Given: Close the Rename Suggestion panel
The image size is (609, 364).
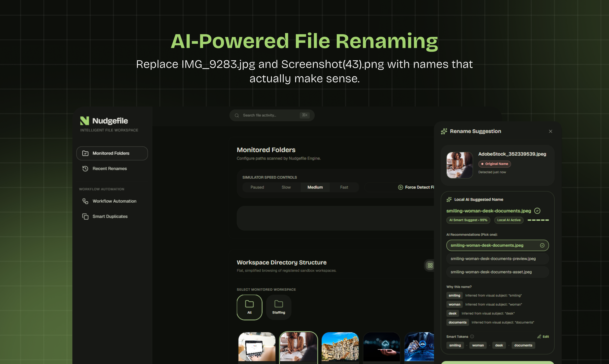Looking at the screenshot, I should pyautogui.click(x=550, y=131).
